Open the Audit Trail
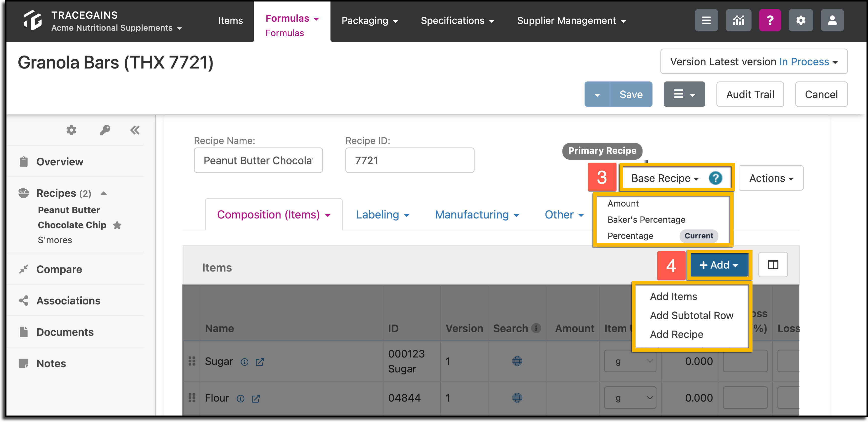The width and height of the screenshot is (868, 422). tap(750, 94)
